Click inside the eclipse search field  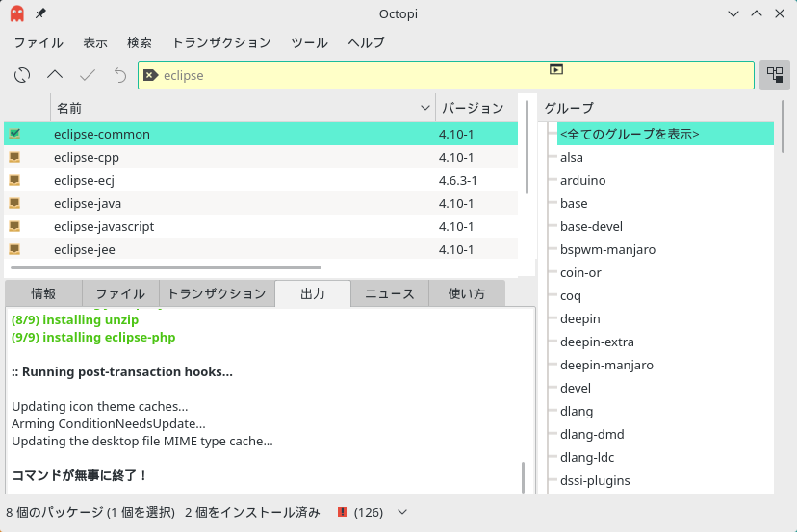pyautogui.click(x=446, y=75)
